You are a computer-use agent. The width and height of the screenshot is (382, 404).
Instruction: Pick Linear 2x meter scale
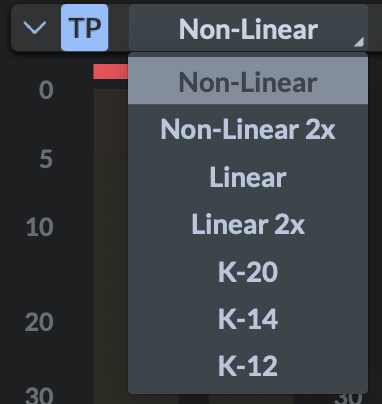point(248,224)
